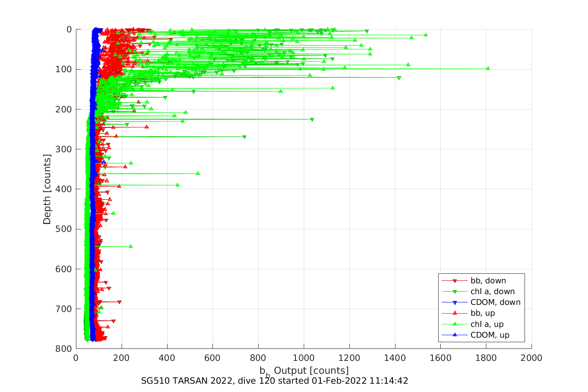Click the 'bb, down' legend entry
Viewport: 588px width, 392px height.
tap(488, 281)
